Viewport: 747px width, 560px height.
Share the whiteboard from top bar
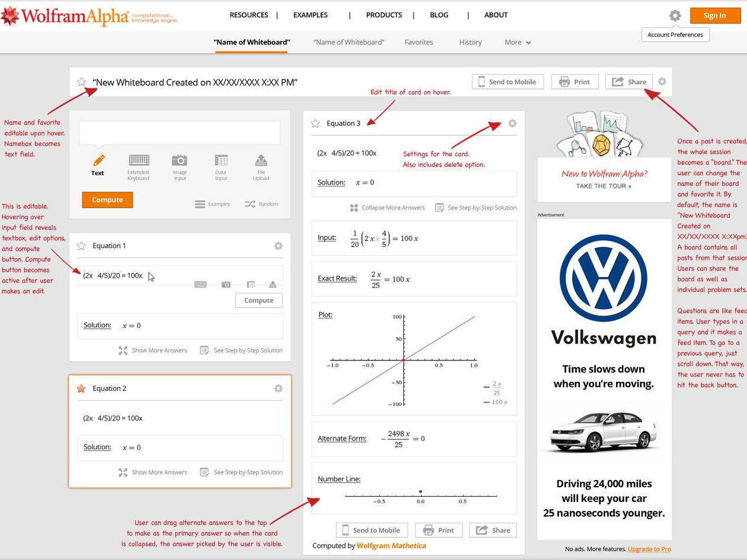pyautogui.click(x=629, y=82)
